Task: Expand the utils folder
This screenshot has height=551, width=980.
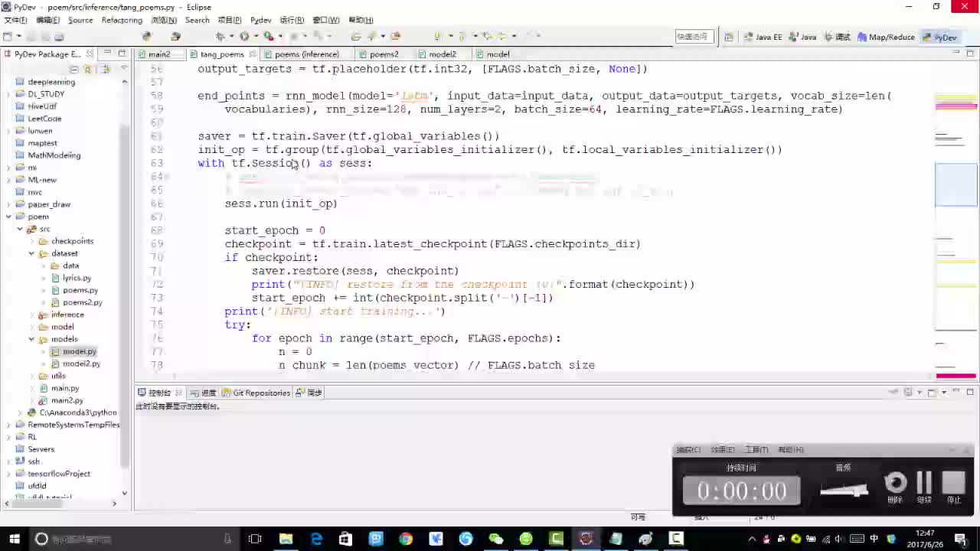Action: point(31,376)
